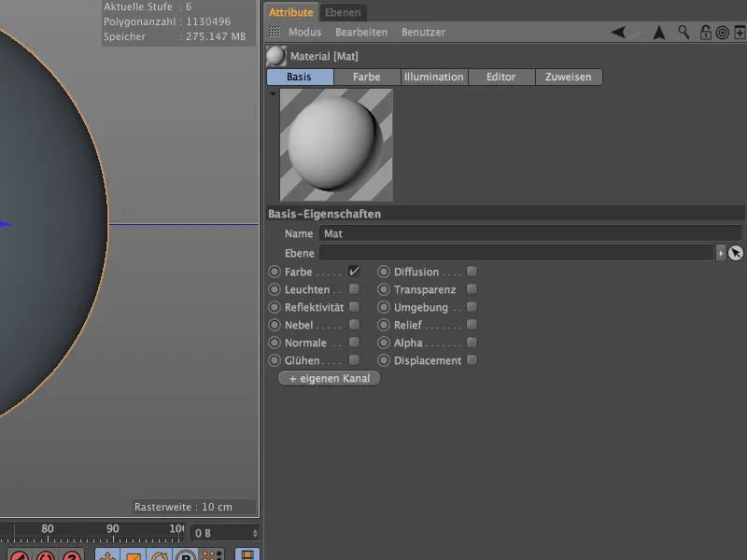Screen dimensions: 747x560
Task: Click the picker cursor icon beside Ebene
Action: point(736,253)
